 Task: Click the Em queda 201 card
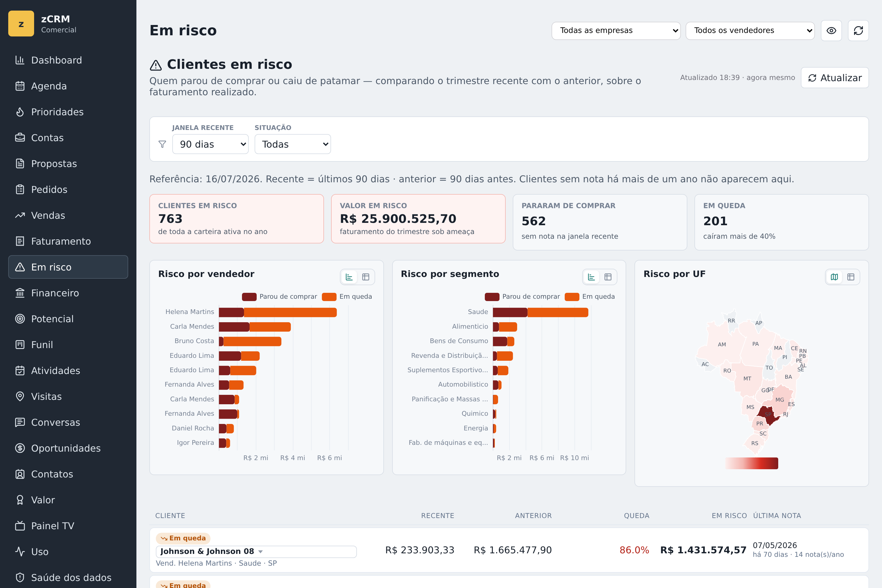pos(781,222)
